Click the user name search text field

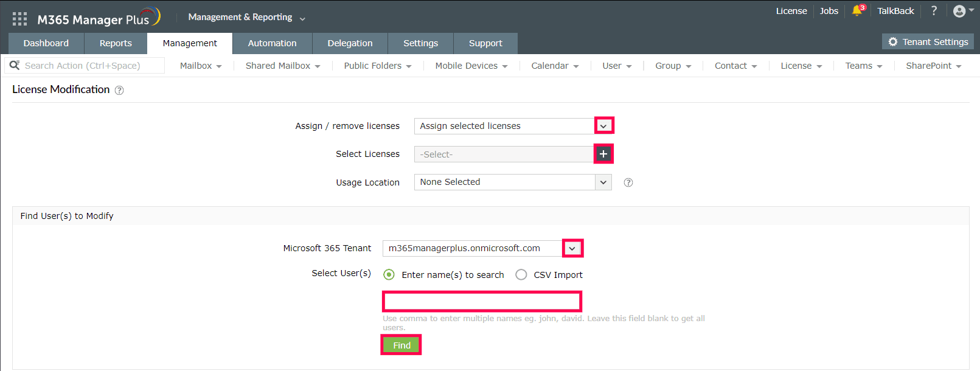(x=482, y=301)
